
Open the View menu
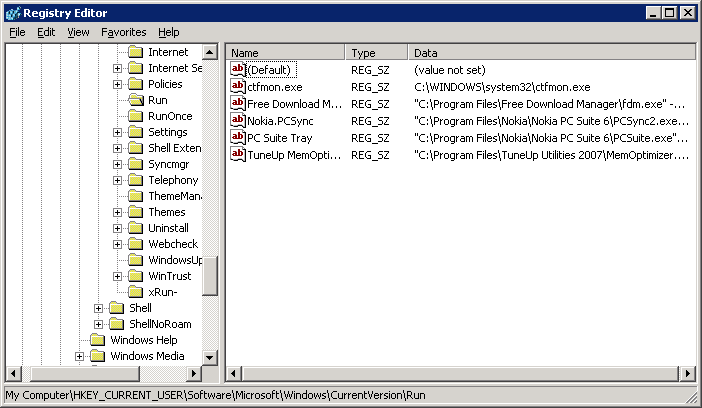pyautogui.click(x=78, y=32)
